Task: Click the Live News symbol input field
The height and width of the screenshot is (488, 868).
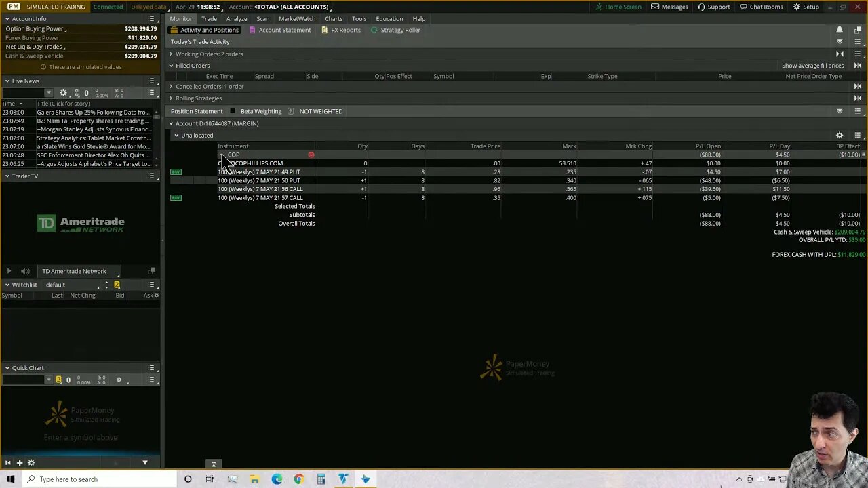Action: tap(24, 93)
